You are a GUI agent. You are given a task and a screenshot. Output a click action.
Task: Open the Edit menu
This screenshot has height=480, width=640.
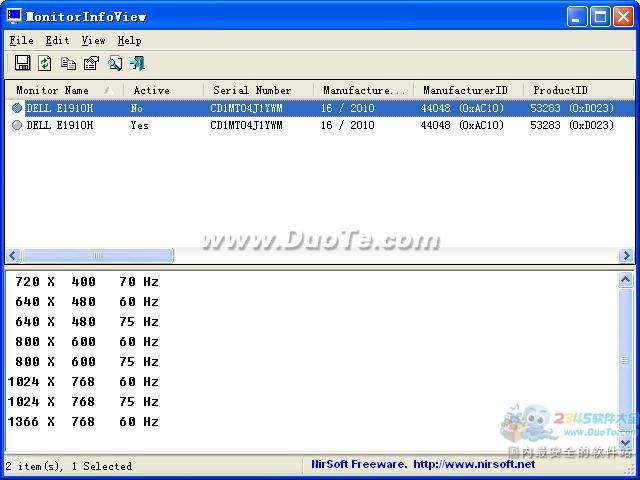tap(57, 40)
